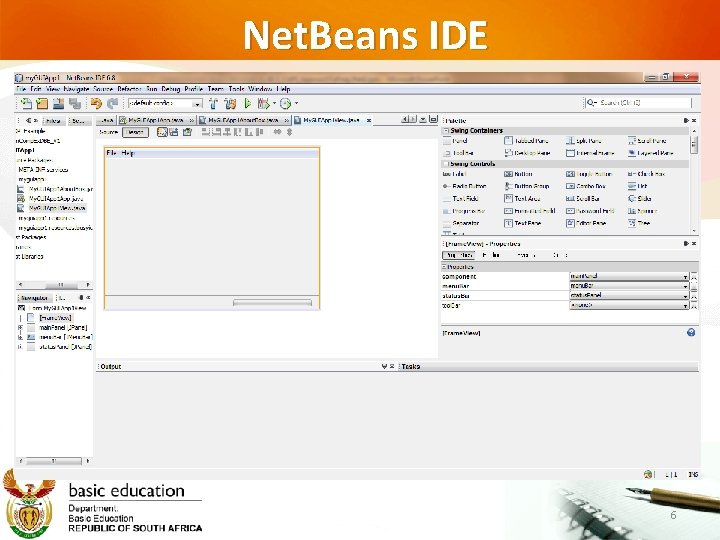Select Scroll Pane in the palette
The width and height of the screenshot is (720, 540).
(647, 141)
